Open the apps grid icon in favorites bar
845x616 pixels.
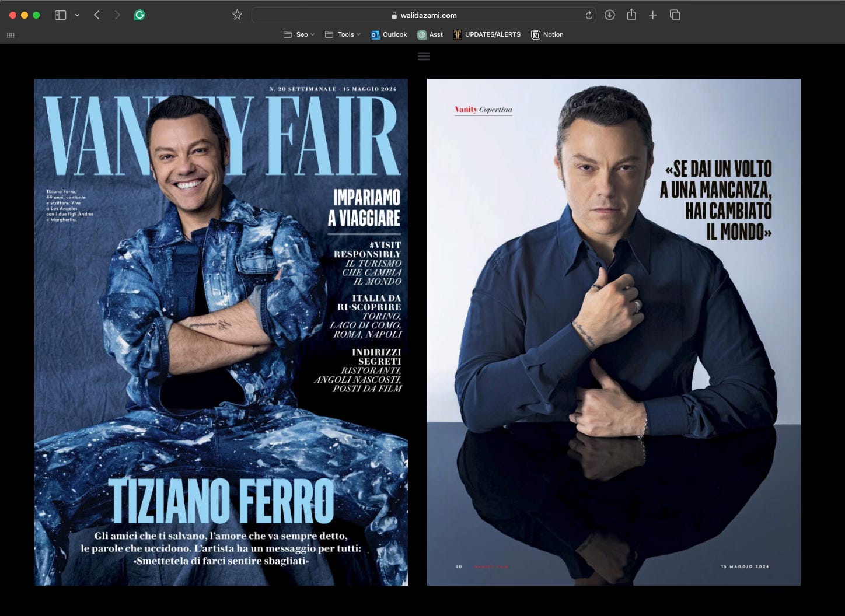[x=11, y=35]
